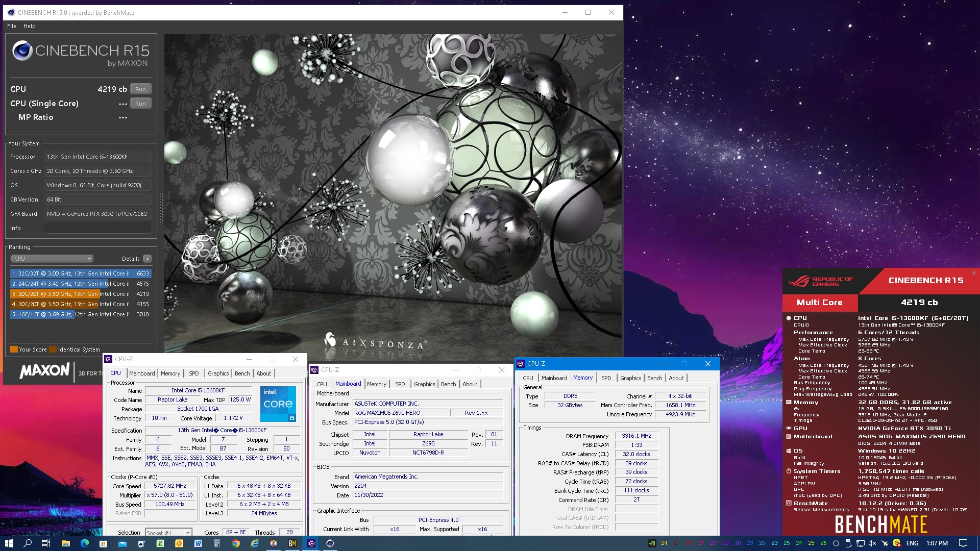This screenshot has height=551, width=980.
Task: Select ranking row 2 scoring 4575
Action: click(81, 284)
